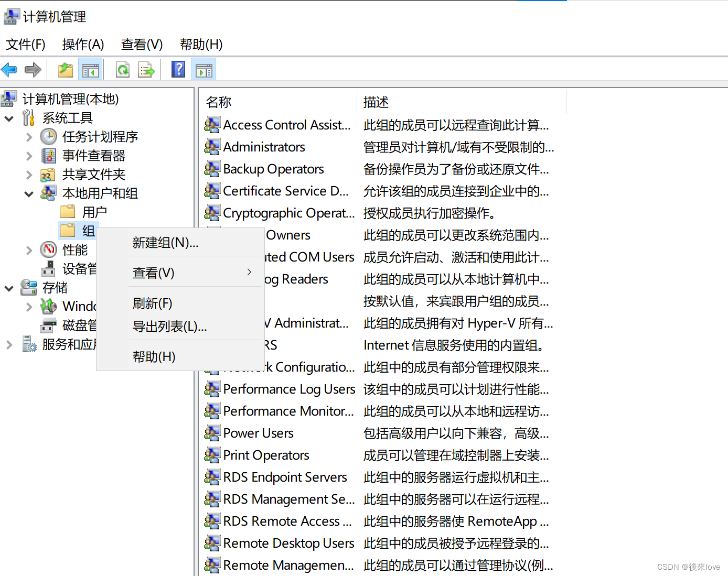
Task: Open the 用户 folder under 本地用户和组
Action: pos(95,212)
